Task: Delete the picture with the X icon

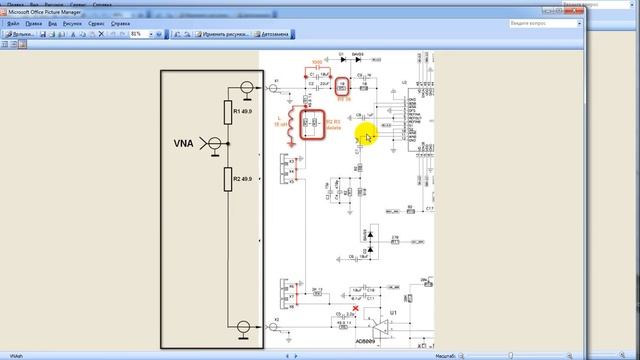Action: pyautogui.click(x=101, y=34)
